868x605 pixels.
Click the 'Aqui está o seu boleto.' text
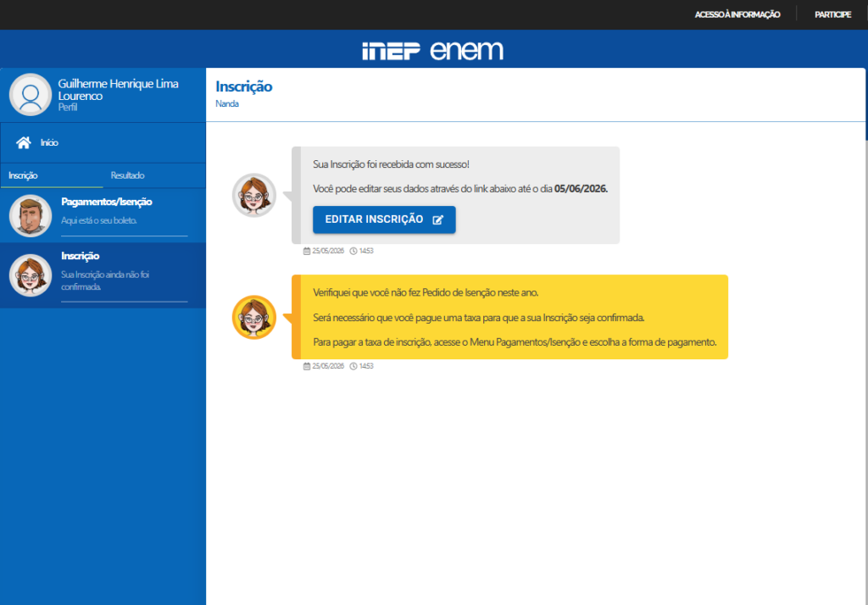point(98,220)
